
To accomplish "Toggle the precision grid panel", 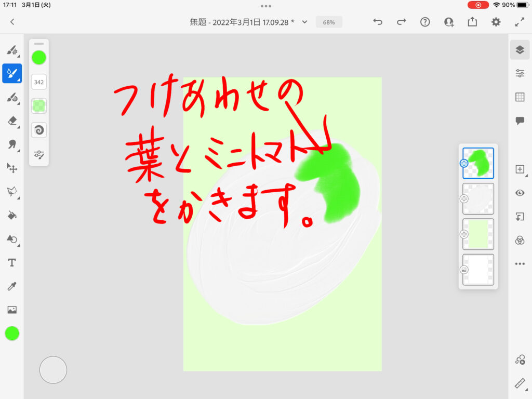I will click(x=520, y=97).
